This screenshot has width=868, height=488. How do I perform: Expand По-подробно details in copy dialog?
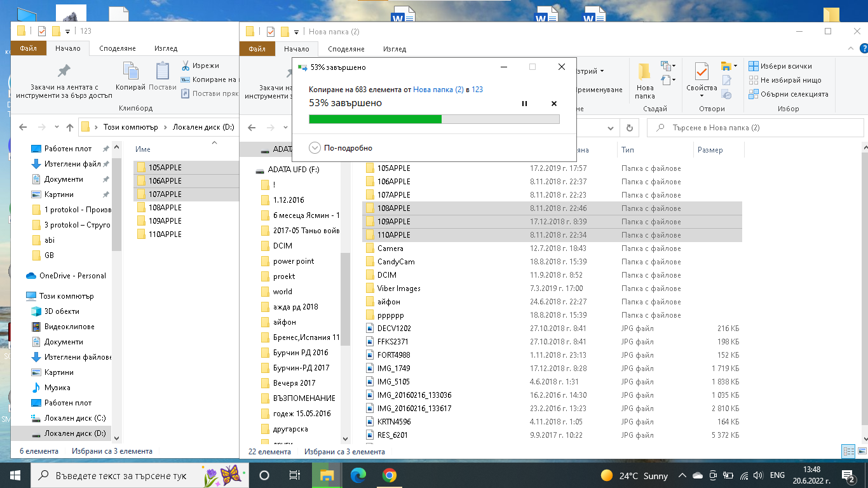click(x=341, y=148)
